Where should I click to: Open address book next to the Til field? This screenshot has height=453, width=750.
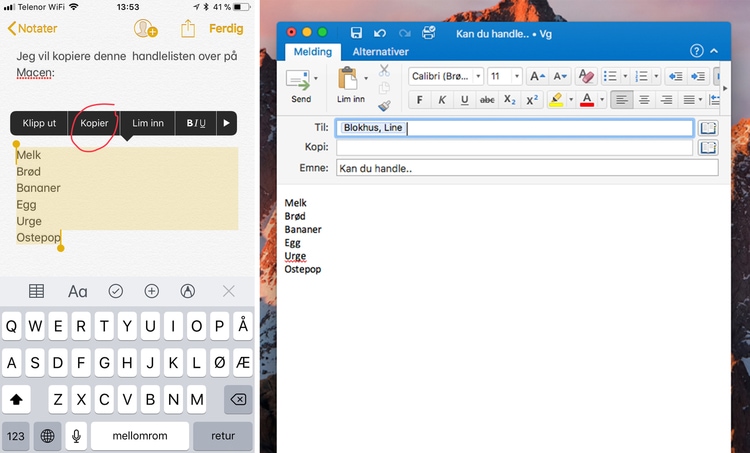pyautogui.click(x=708, y=128)
